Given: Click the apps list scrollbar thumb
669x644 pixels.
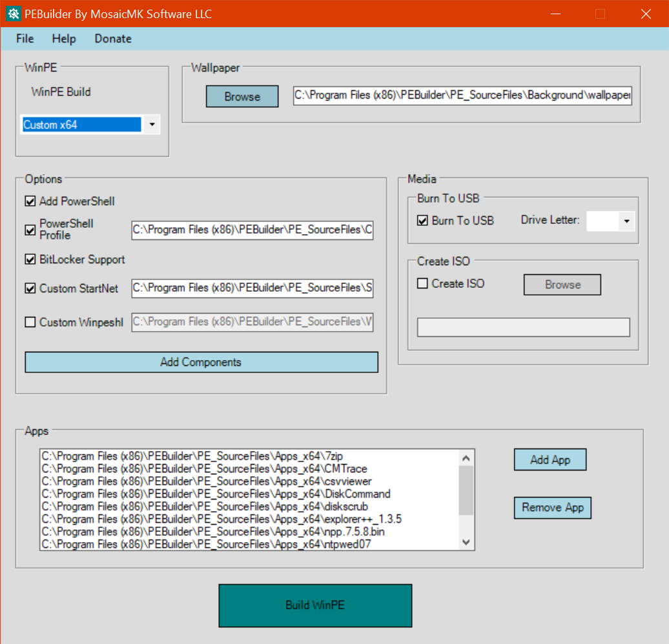Looking at the screenshot, I should pos(466,490).
